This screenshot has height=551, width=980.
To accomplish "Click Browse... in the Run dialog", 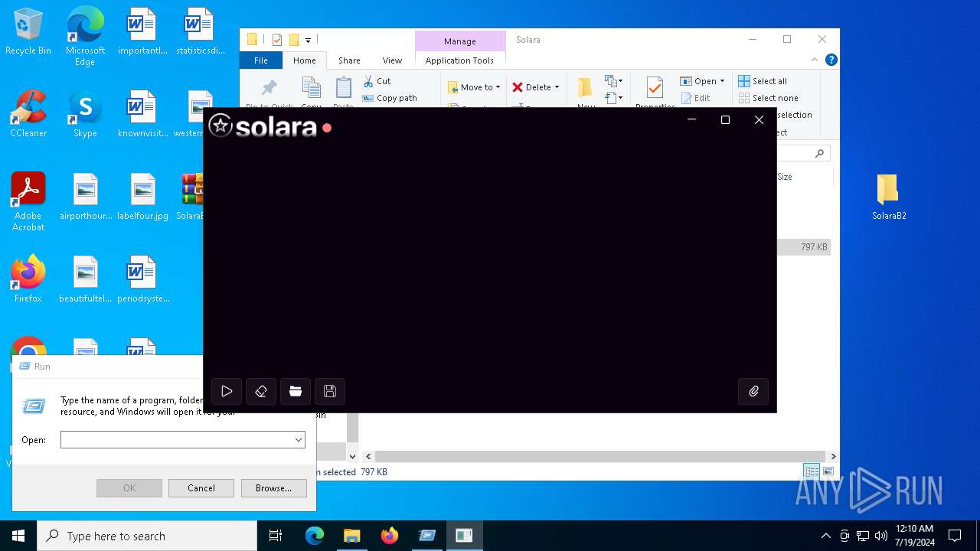I will point(273,488).
